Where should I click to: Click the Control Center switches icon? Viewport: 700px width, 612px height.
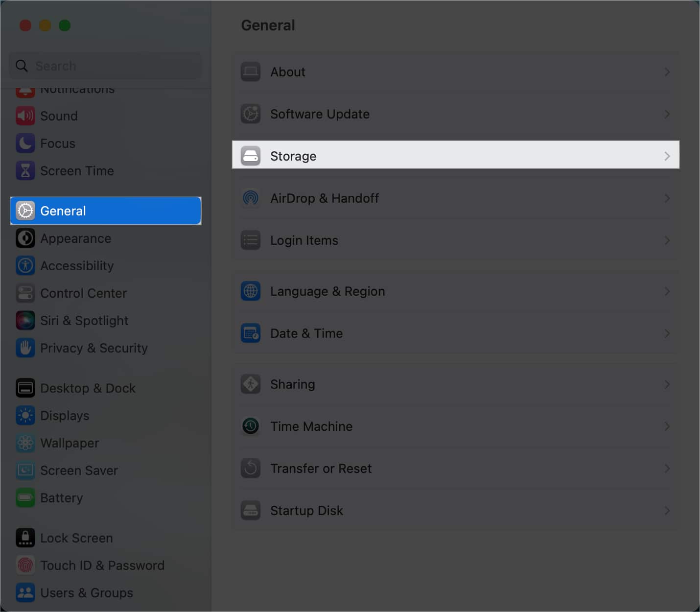tap(25, 293)
